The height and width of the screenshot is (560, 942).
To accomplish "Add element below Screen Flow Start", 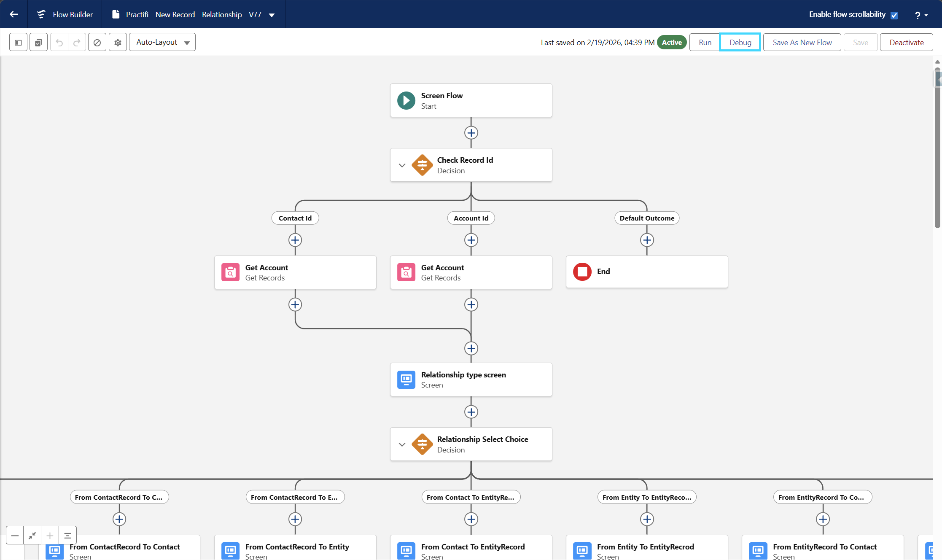I will point(471,133).
